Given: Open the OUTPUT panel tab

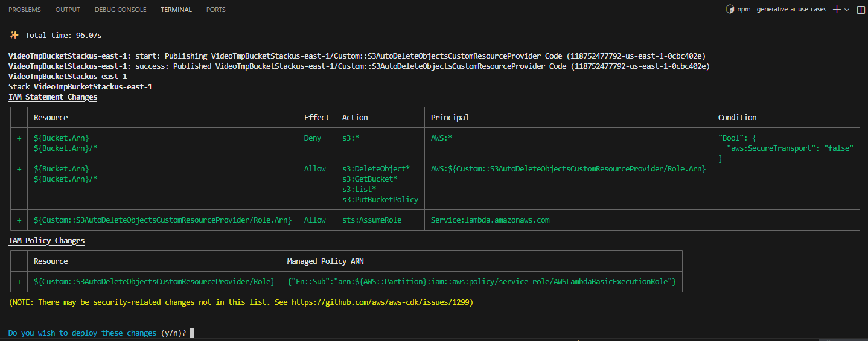Looking at the screenshot, I should tap(68, 10).
